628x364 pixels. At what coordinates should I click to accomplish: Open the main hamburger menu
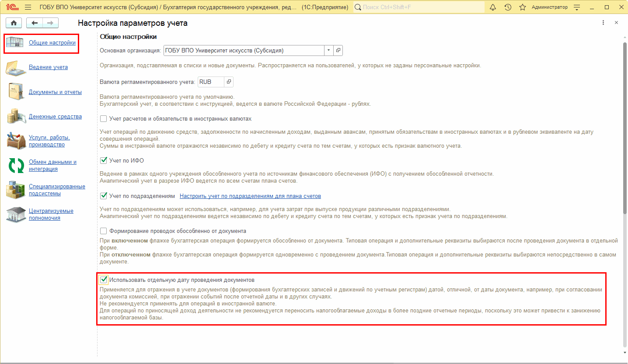tap(28, 7)
